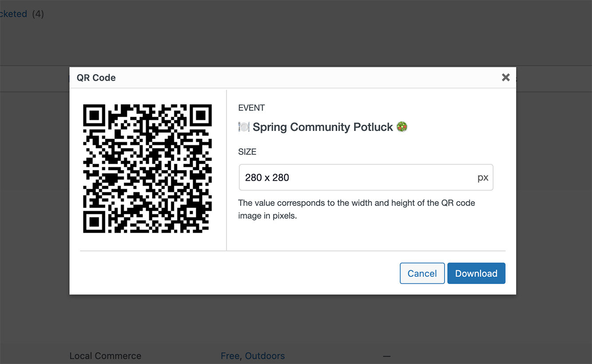Click the SIZE field label
592x364 pixels.
(247, 152)
